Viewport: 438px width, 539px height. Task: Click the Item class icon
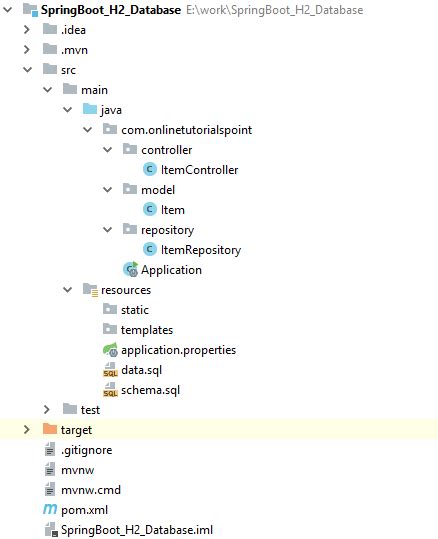pos(150,209)
